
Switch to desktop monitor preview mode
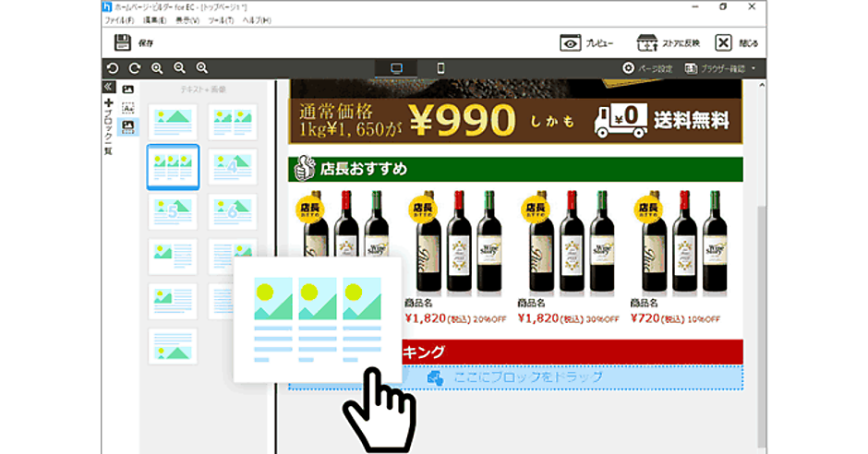pyautogui.click(x=397, y=68)
